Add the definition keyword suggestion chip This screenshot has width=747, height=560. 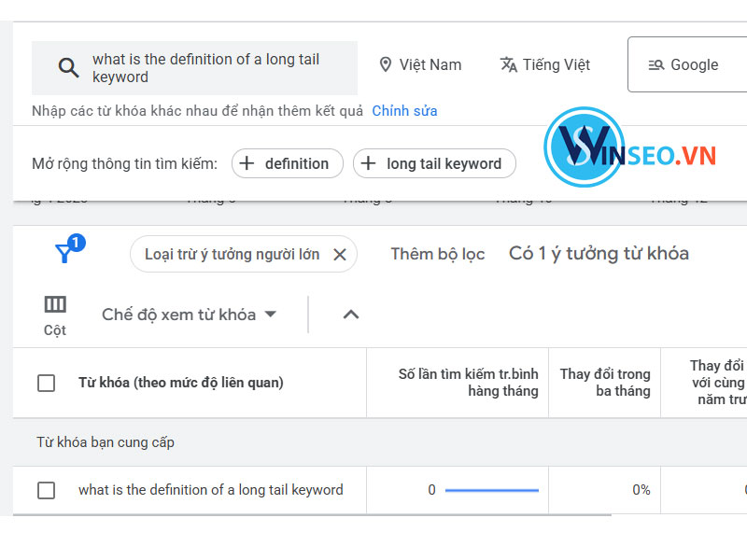pos(287,163)
